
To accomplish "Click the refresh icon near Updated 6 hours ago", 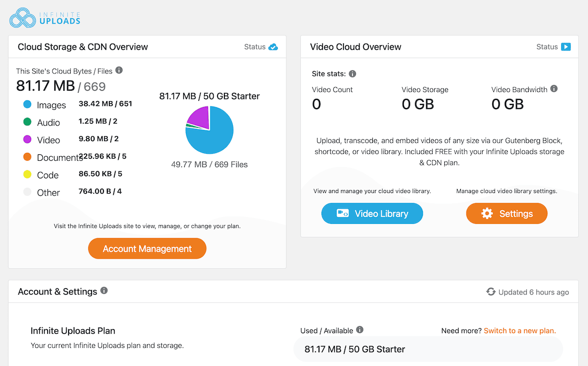I will [491, 292].
